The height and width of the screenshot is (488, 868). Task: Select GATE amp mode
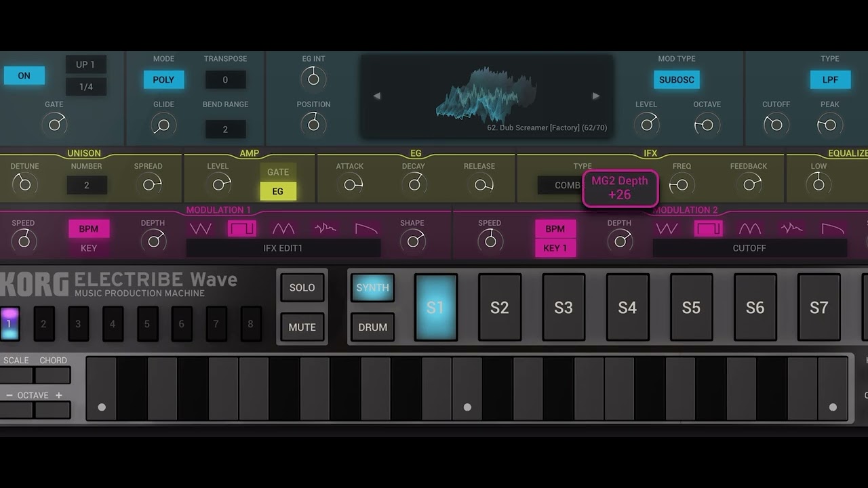[278, 172]
